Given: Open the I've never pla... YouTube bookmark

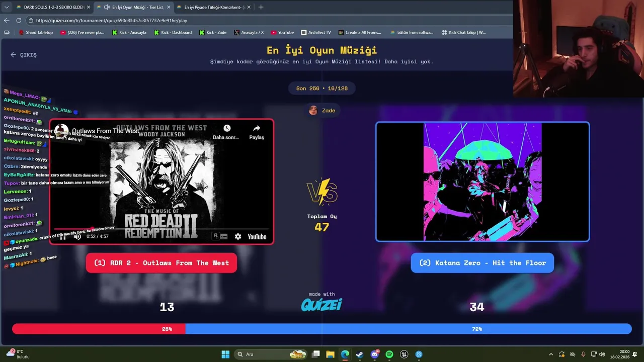Looking at the screenshot, I should tap(82, 33).
